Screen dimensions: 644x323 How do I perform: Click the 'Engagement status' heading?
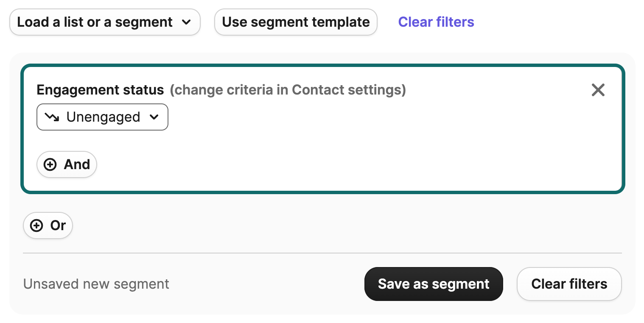(100, 90)
